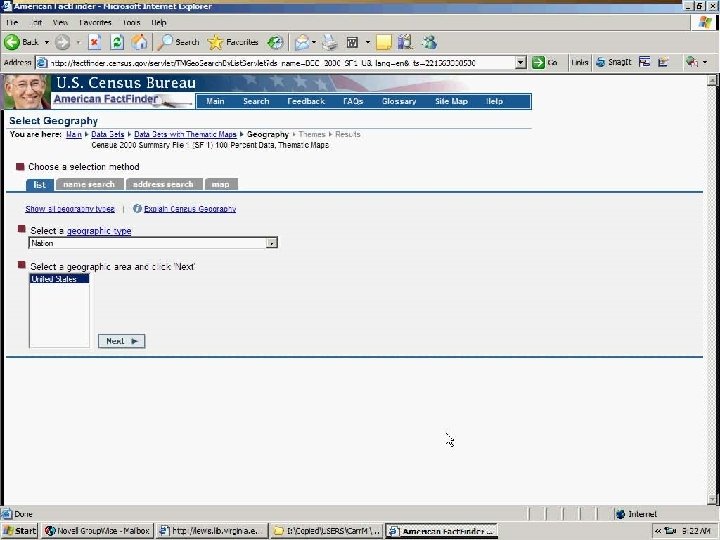Open the Mail button dropdown arrow
This screenshot has height=540, width=720.
tap(314, 42)
